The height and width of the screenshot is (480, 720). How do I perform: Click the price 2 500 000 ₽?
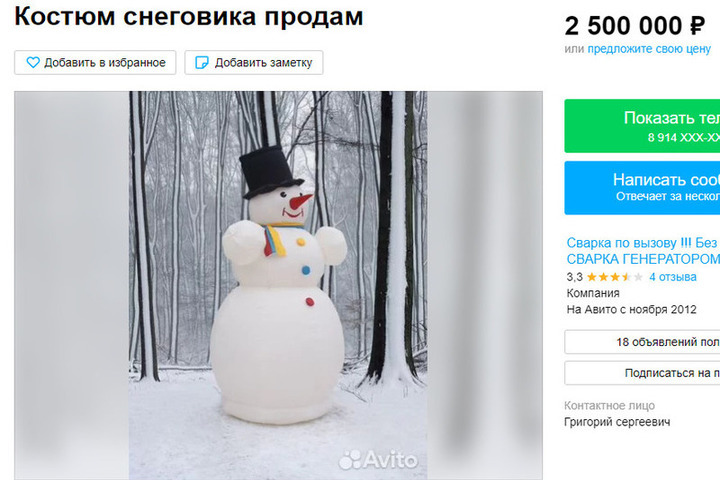(x=635, y=26)
